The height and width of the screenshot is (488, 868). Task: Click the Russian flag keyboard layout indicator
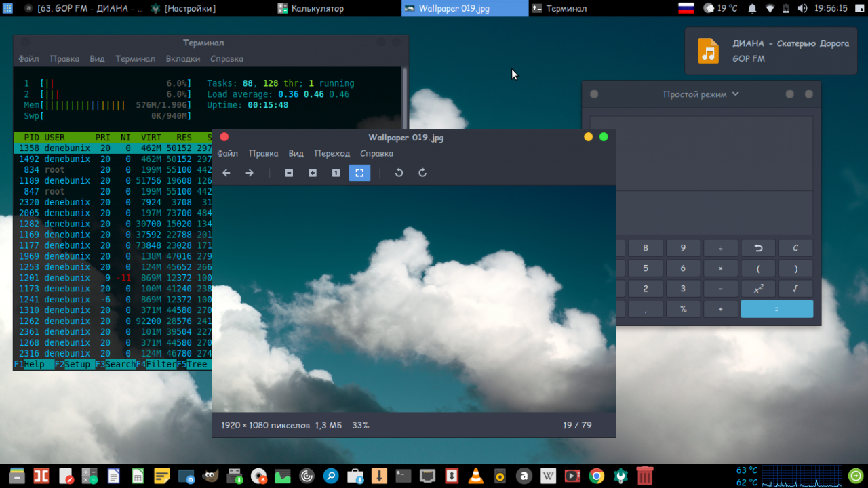pyautogui.click(x=686, y=8)
